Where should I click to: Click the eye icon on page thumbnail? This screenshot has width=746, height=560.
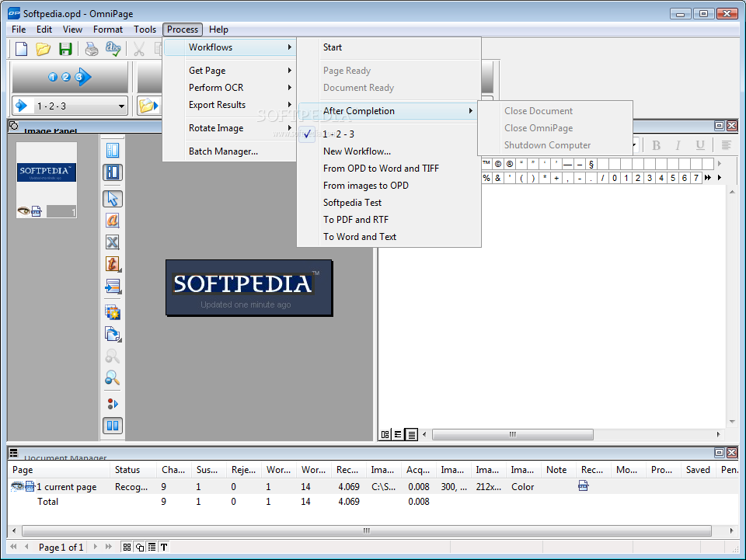[x=23, y=210]
